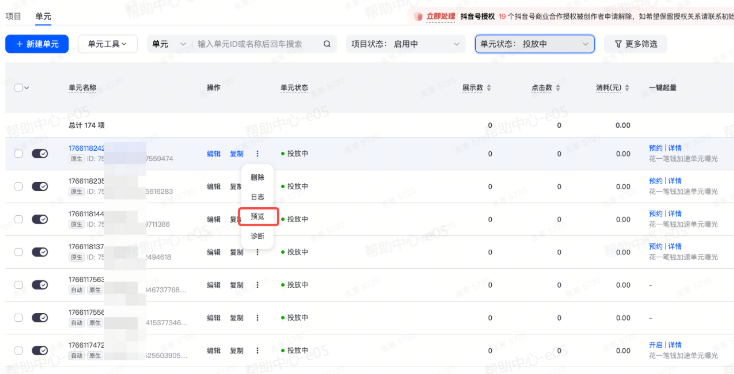Turn off the switch for unit 1766117563

click(x=40, y=285)
